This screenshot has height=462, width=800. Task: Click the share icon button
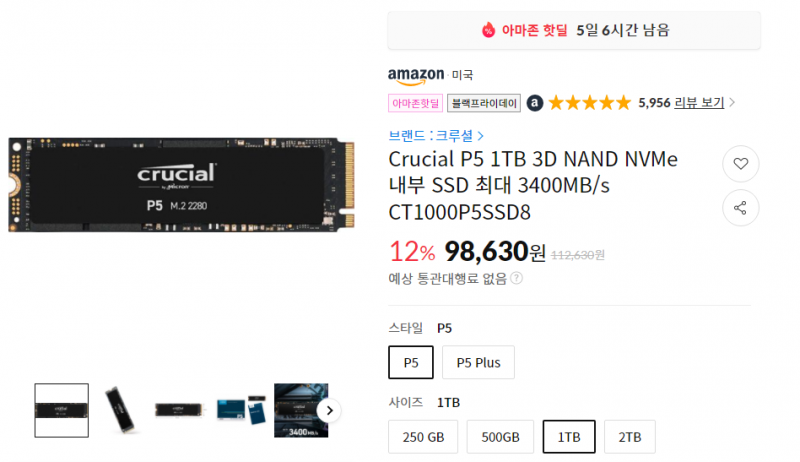(740, 208)
